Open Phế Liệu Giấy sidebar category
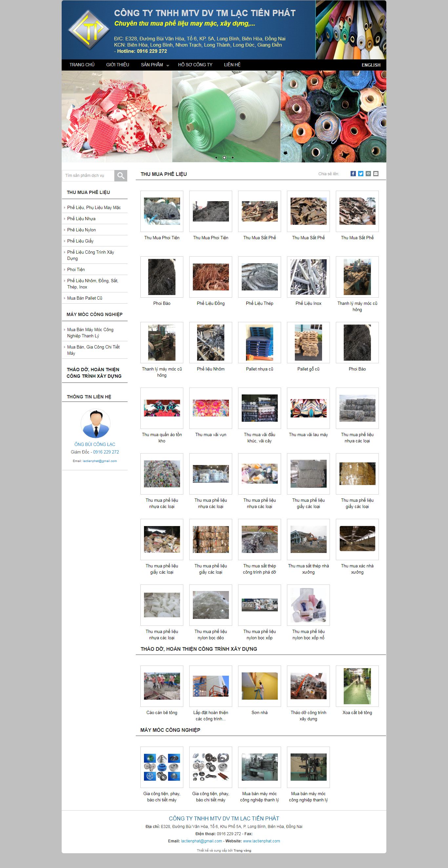The width and height of the screenshot is (448, 868). [x=80, y=241]
